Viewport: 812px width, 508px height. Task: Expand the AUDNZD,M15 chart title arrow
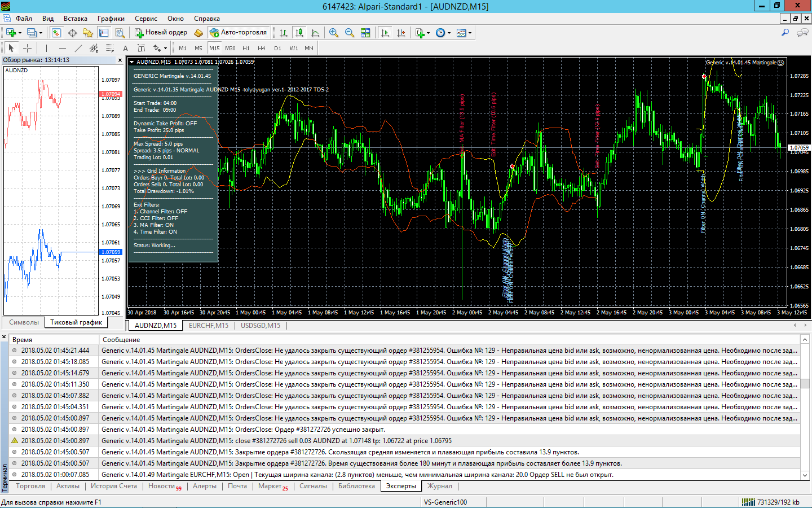132,62
